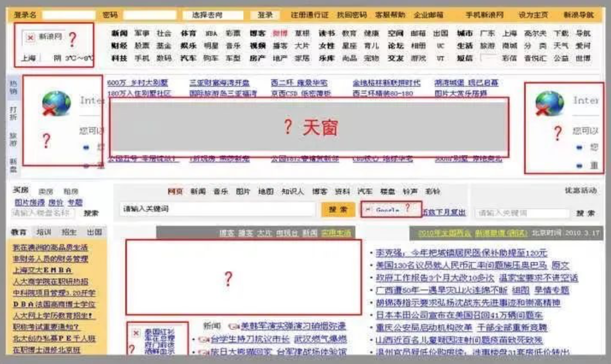
Task: Open the 手机新浪网 mobile site link
Action: 485,15
